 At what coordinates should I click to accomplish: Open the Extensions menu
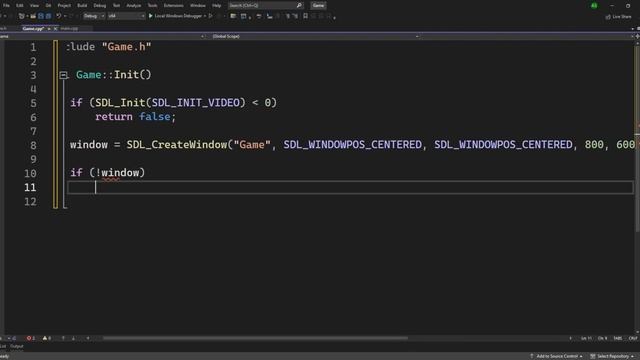pyautogui.click(x=173, y=6)
